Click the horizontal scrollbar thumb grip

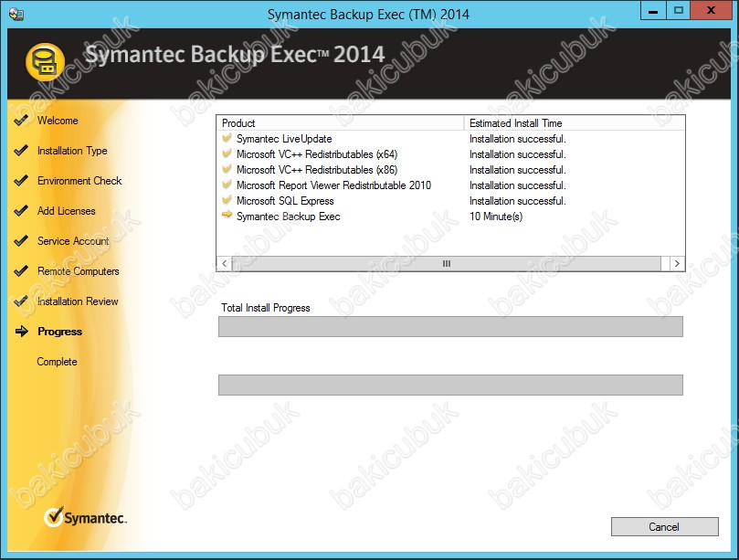tap(447, 263)
